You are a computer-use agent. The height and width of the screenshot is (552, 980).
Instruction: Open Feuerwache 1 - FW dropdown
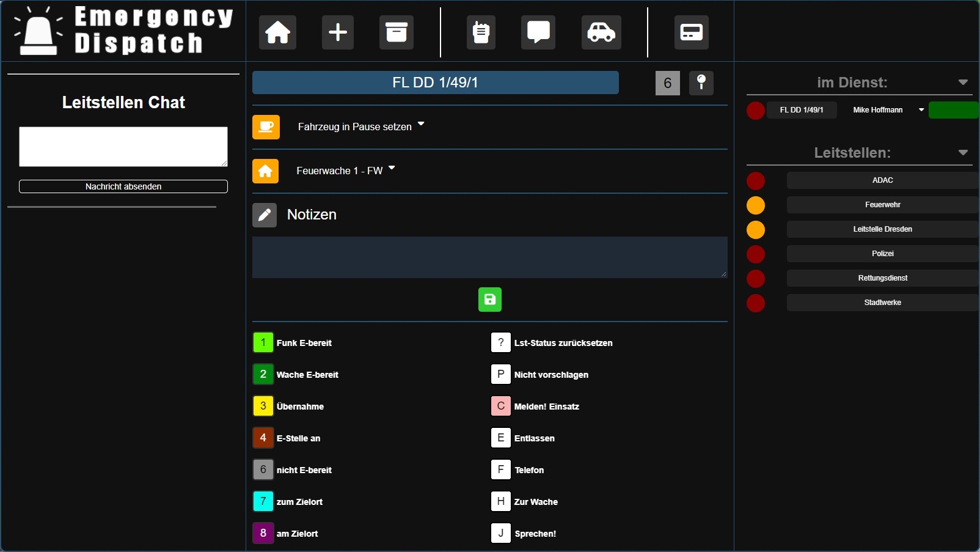pyautogui.click(x=392, y=168)
